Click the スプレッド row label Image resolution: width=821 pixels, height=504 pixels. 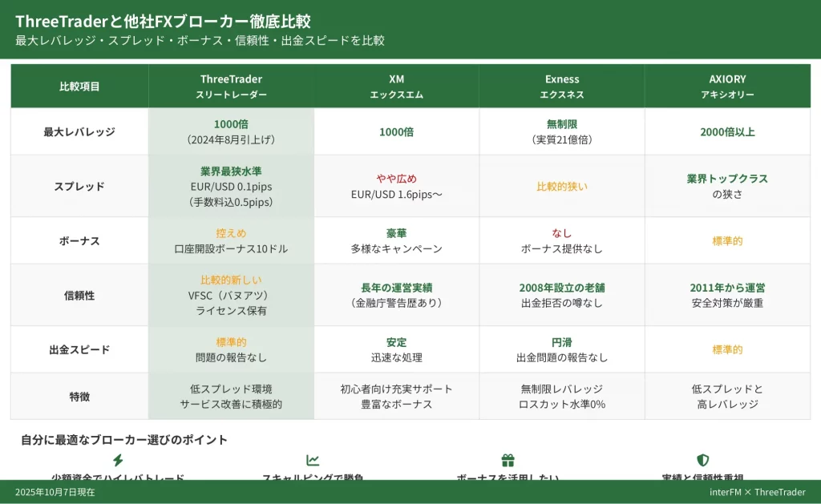79,187
